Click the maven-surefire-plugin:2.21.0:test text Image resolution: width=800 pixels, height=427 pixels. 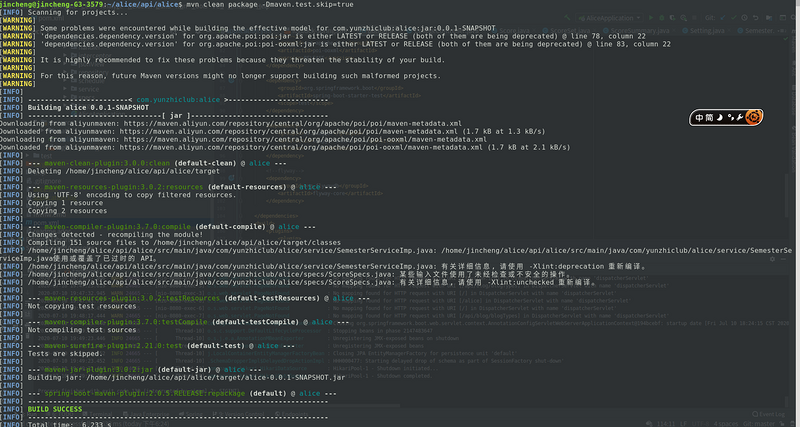click(113, 346)
